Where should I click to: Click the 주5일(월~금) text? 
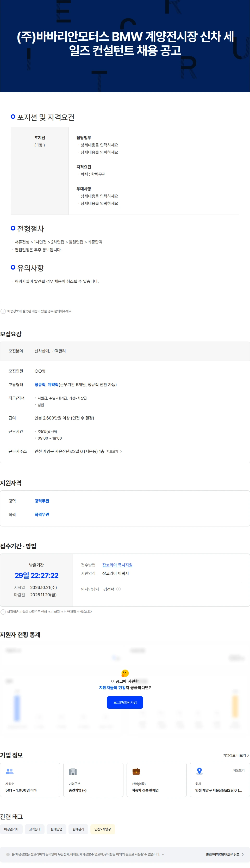(x=47, y=432)
